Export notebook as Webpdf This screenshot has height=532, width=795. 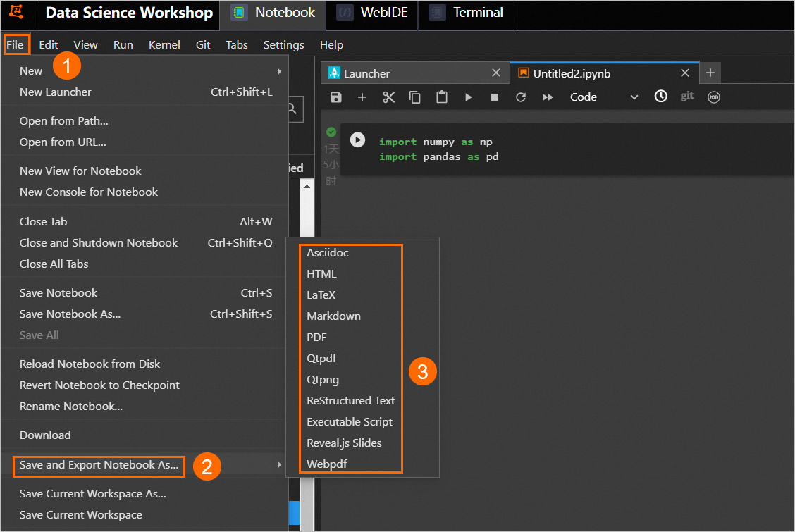[362, 464]
